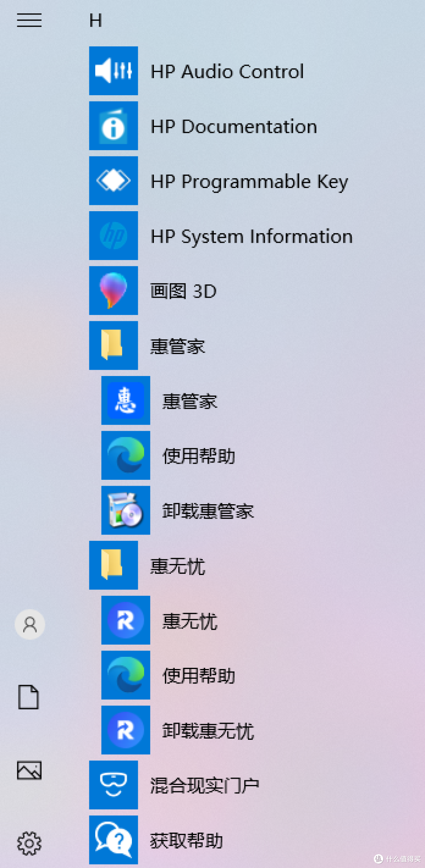Select 获取帮助 text label
425x868 pixels.
(187, 841)
